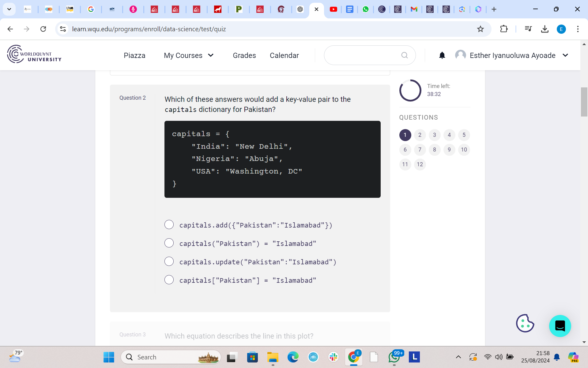
Task: Click the bookmark/save page icon
Action: 481,29
